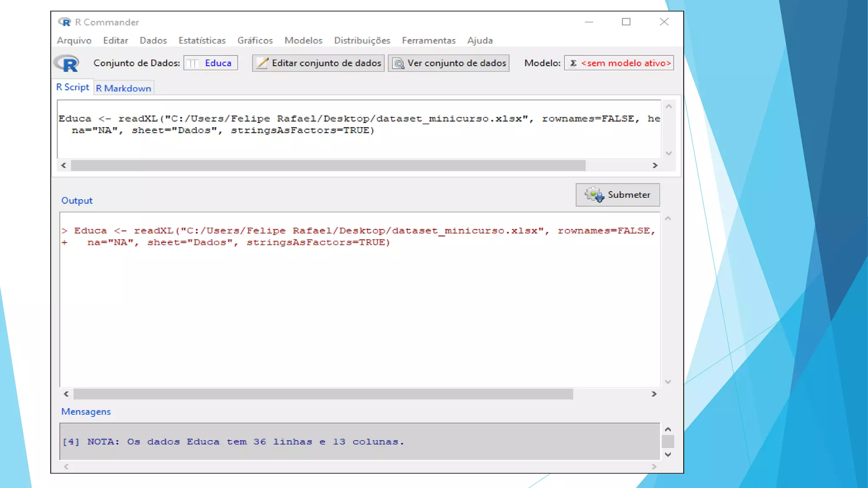Click the pencil icon on Editar conjunto de dados
The image size is (868, 488).
pos(262,63)
